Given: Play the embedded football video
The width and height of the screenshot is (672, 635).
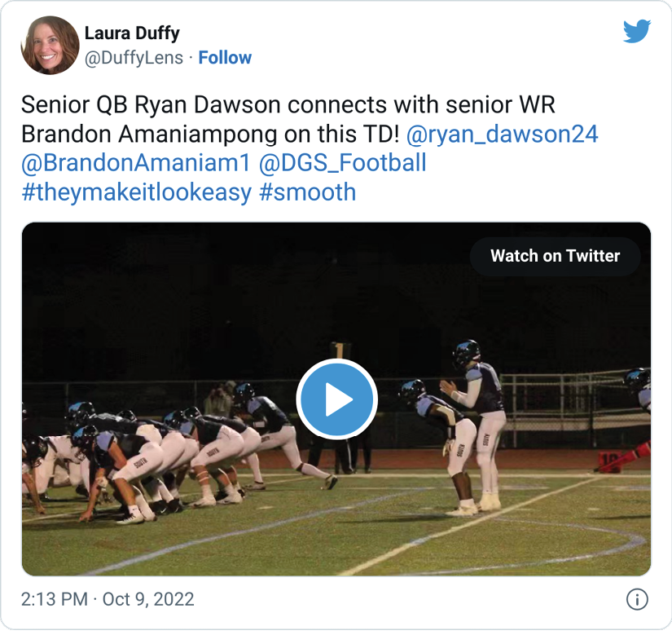Looking at the screenshot, I should 336,399.
